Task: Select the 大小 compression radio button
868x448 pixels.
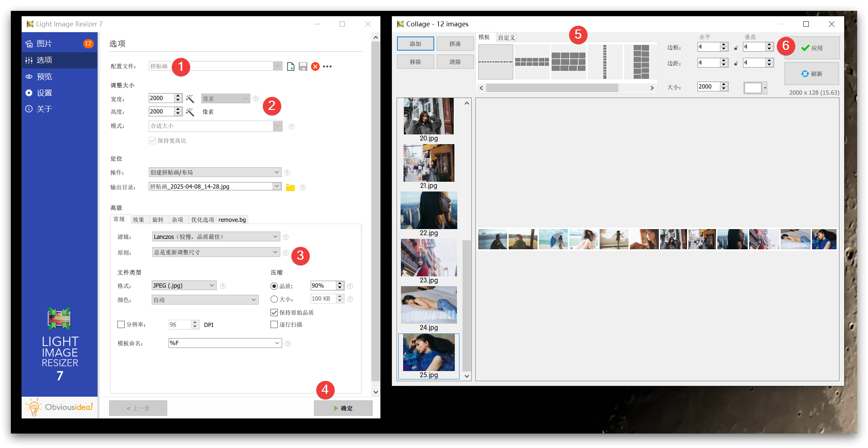Action: click(274, 299)
